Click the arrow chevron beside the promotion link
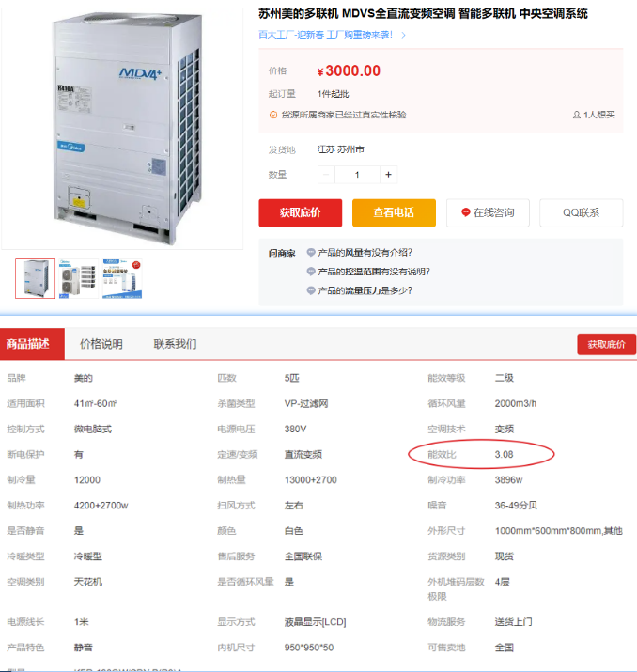This screenshot has height=672, width=637. (x=404, y=35)
